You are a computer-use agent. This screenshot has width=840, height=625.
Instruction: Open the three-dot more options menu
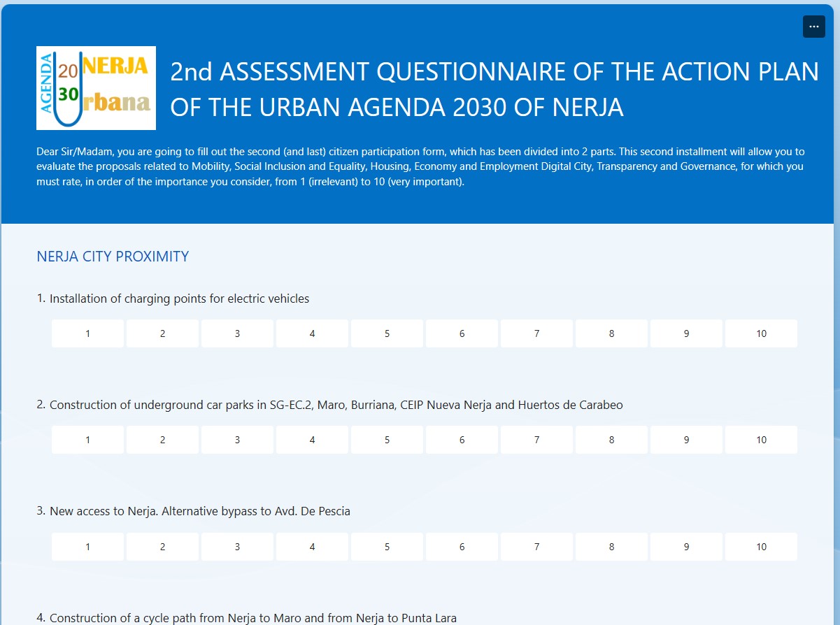(813, 27)
